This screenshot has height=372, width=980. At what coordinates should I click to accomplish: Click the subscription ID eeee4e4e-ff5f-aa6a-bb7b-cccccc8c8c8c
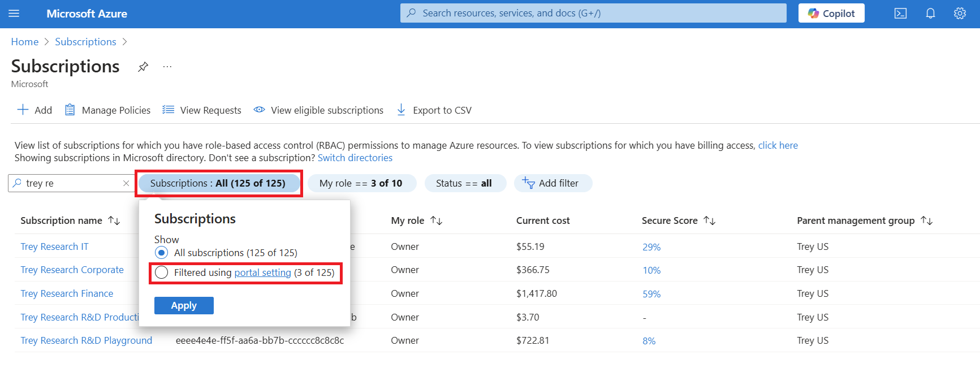260,340
